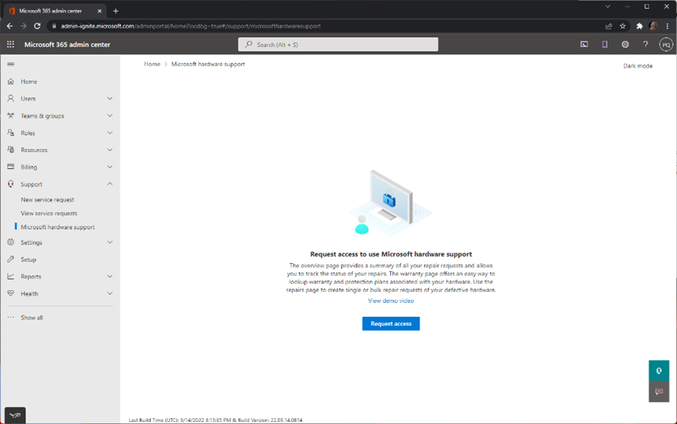The height and width of the screenshot is (424, 677).
Task: Click the Reports chart icon
Action: pyautogui.click(x=11, y=276)
